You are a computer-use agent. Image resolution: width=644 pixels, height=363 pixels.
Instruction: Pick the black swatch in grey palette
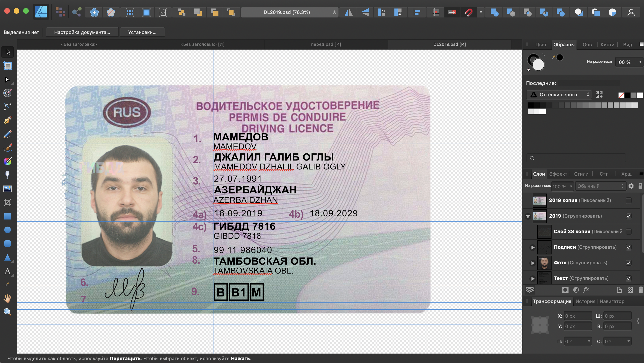[x=531, y=105]
